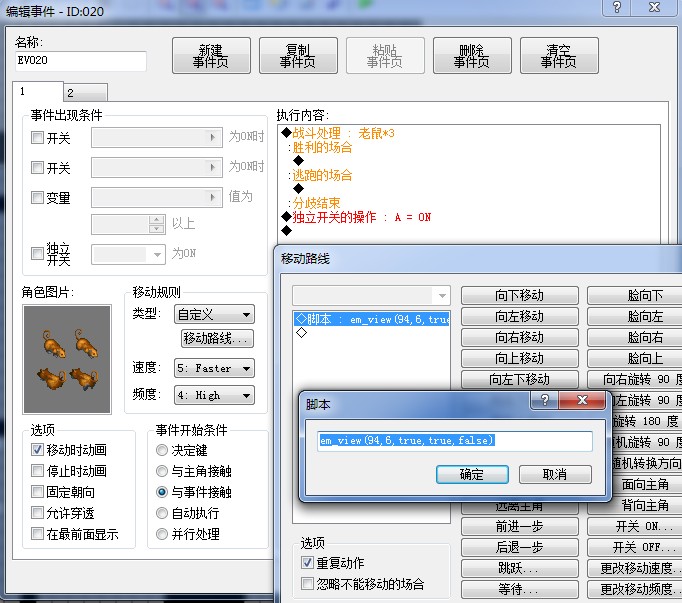Click the 向右移动 button
The image size is (682, 603).
[520, 337]
